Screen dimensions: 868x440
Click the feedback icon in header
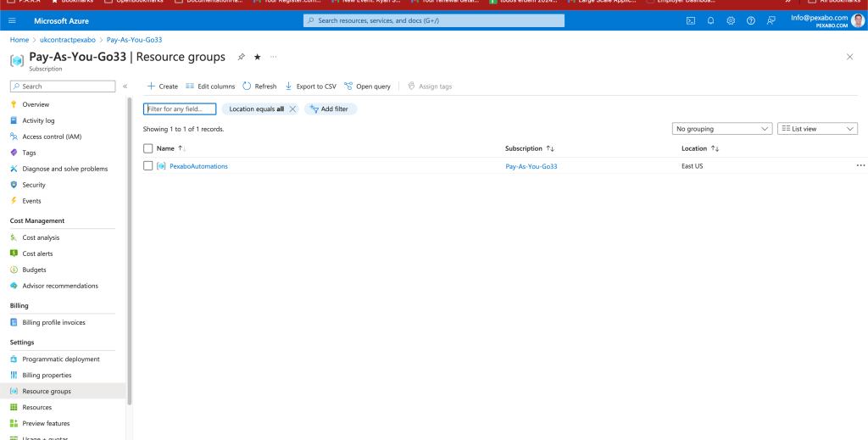tap(771, 21)
